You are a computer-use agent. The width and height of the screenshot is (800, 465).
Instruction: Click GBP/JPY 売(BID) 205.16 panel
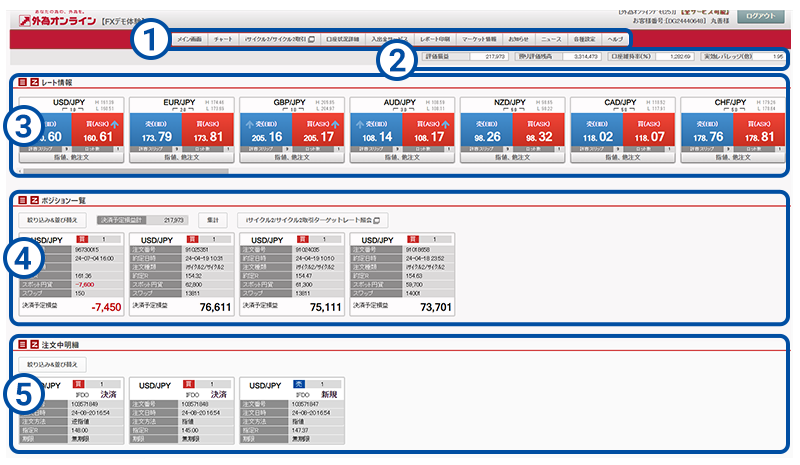click(266, 130)
